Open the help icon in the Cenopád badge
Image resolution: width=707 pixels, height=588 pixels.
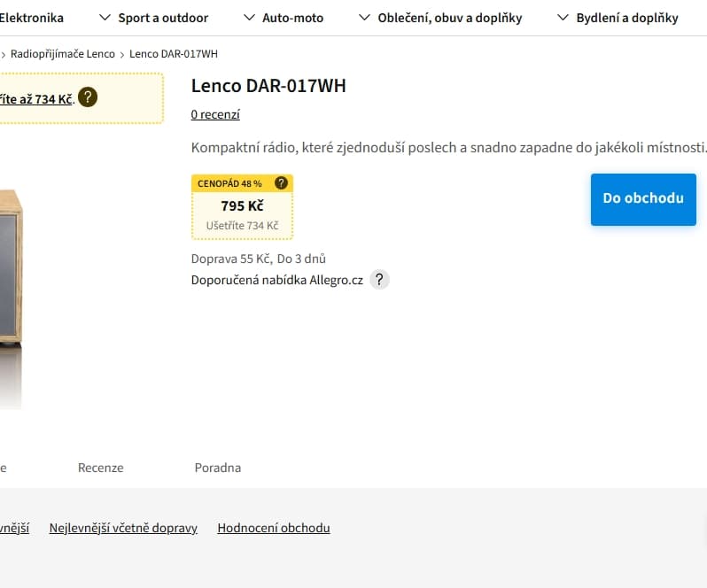(281, 183)
